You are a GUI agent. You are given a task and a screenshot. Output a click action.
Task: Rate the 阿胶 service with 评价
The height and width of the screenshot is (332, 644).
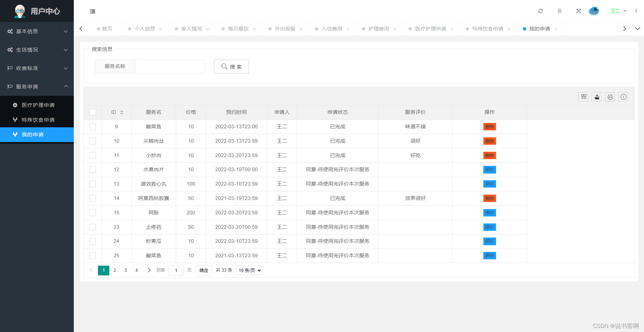pos(490,213)
